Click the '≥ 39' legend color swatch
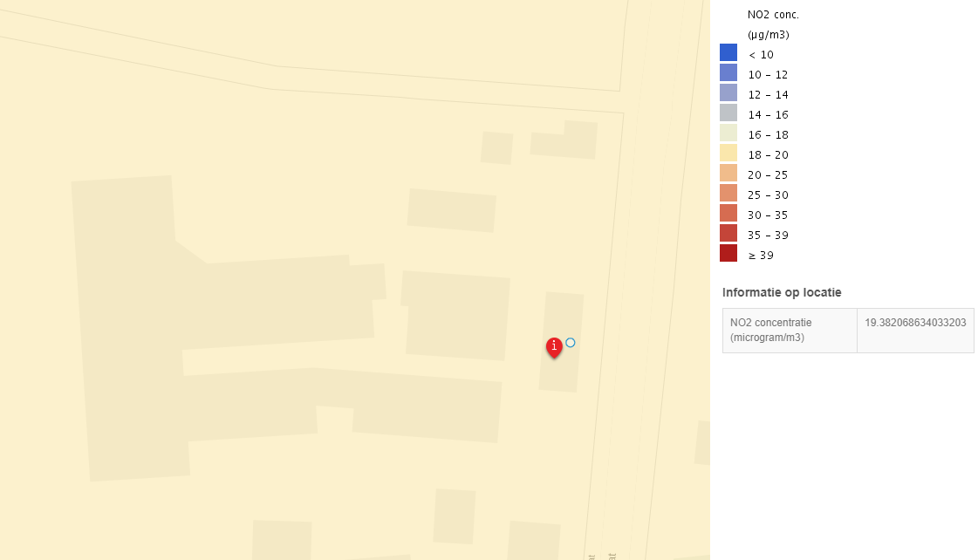978x560 pixels. tap(728, 253)
